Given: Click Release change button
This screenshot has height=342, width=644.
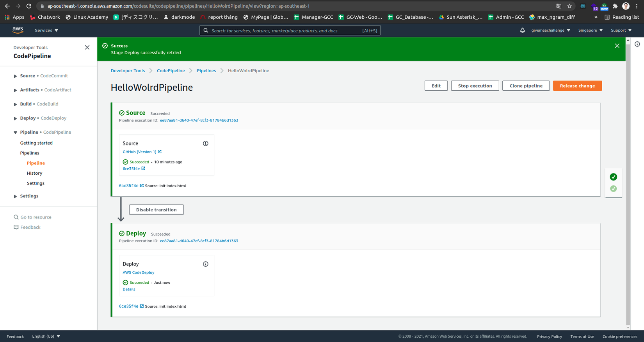Looking at the screenshot, I should pyautogui.click(x=577, y=86).
